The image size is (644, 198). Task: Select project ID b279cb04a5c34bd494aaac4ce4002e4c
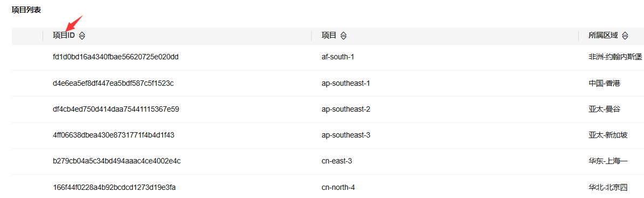click(x=117, y=161)
